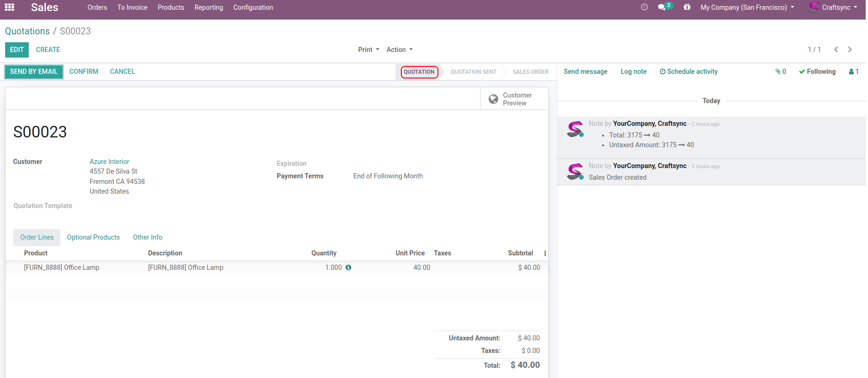Click the gift icon in the top bar

pos(687,7)
